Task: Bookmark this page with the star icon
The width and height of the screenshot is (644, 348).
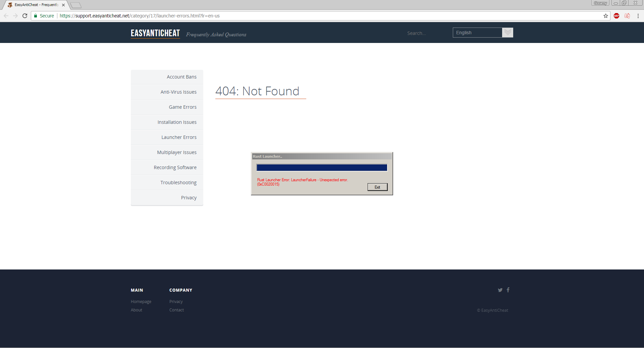Action: click(x=606, y=16)
